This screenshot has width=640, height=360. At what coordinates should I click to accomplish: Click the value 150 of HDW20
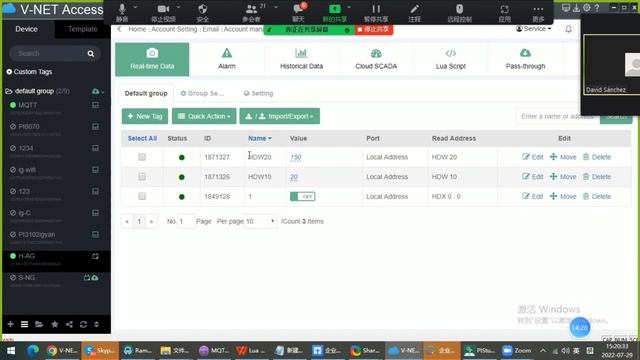click(296, 157)
